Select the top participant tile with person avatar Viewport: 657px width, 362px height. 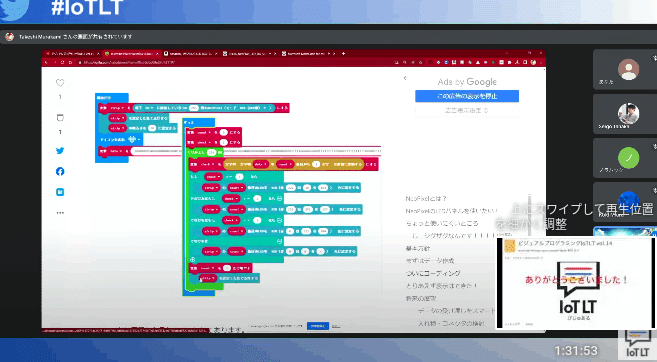coord(625,70)
